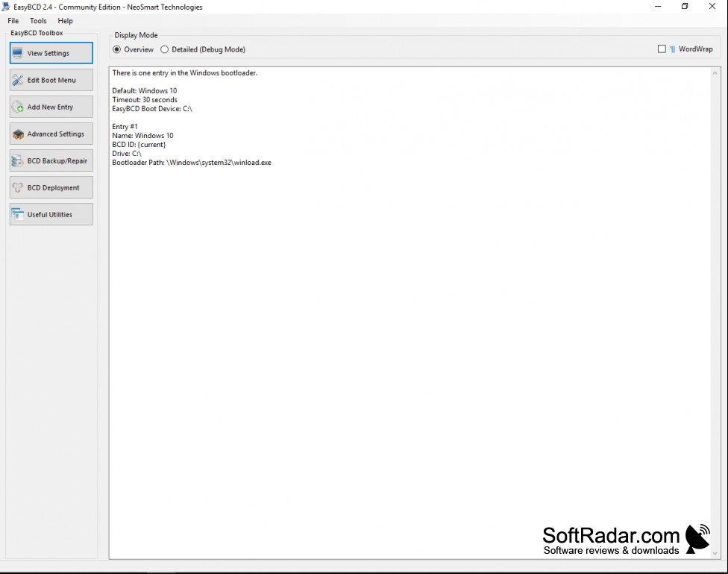Select the Overview display mode
Screen dimensions: 728x574
pos(116,50)
